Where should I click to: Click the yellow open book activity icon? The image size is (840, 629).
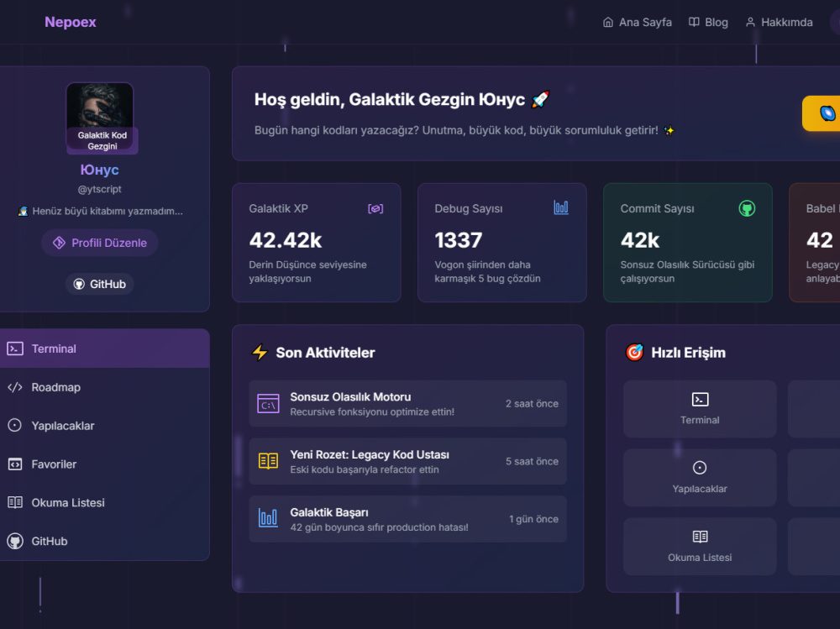point(269,461)
